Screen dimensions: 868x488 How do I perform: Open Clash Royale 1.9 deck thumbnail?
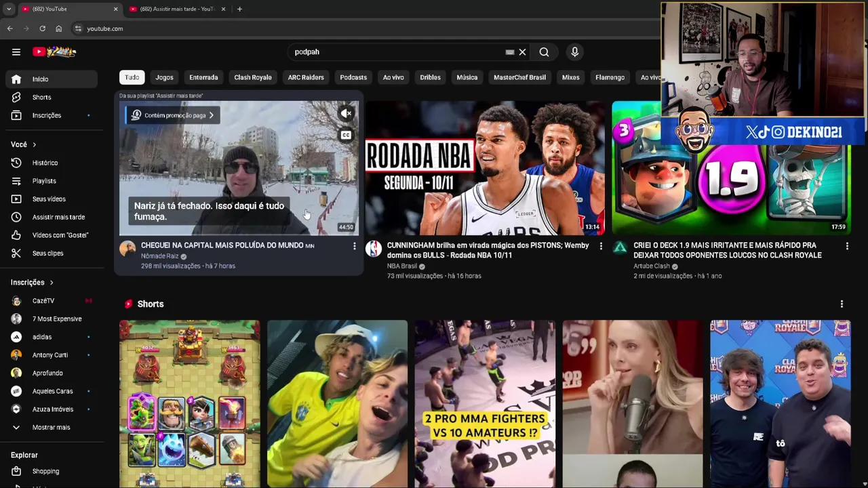(x=732, y=168)
